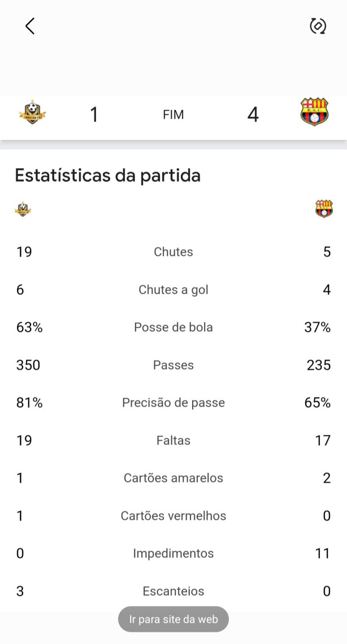Open the home team crest in scoreboard
This screenshot has height=644, width=347.
pyautogui.click(x=32, y=112)
